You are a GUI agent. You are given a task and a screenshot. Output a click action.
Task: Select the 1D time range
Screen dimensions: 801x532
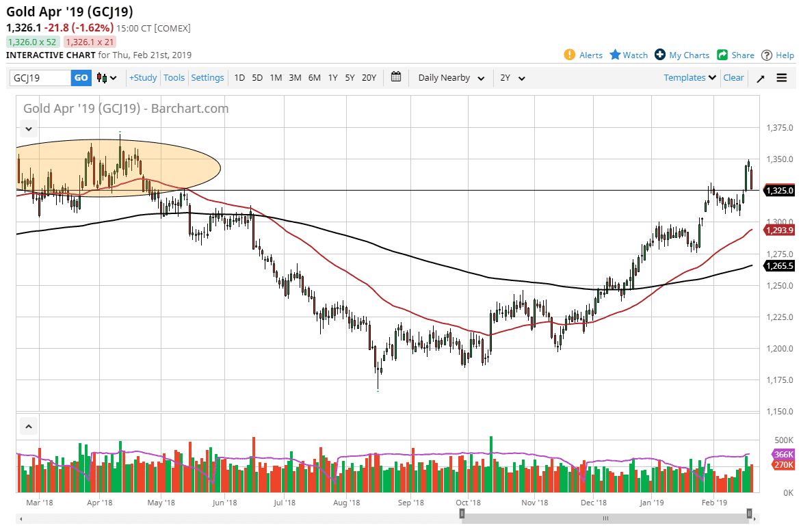239,77
